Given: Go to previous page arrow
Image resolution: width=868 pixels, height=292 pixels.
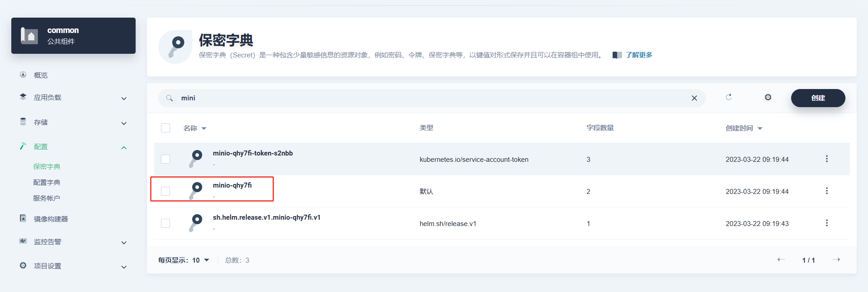Looking at the screenshot, I should click(x=781, y=259).
